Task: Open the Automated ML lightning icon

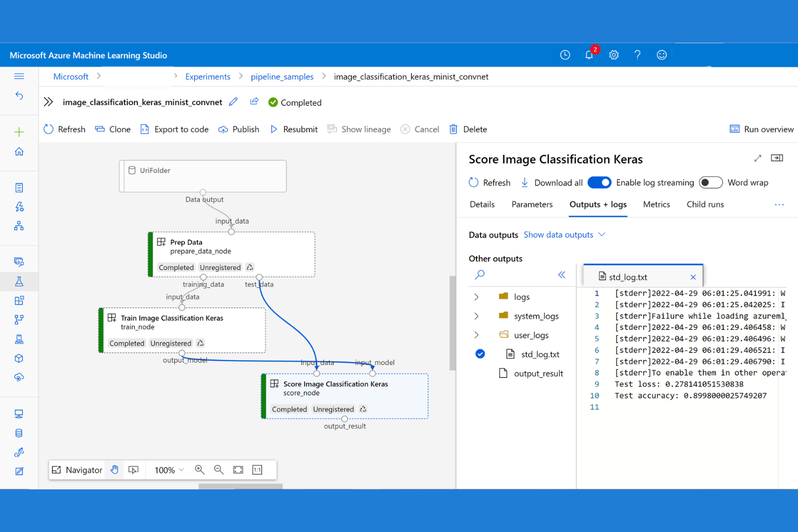Action: tap(19, 207)
